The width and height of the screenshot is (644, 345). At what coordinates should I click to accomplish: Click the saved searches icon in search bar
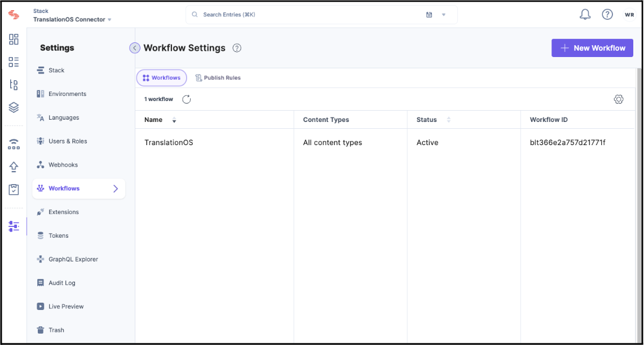429,15
